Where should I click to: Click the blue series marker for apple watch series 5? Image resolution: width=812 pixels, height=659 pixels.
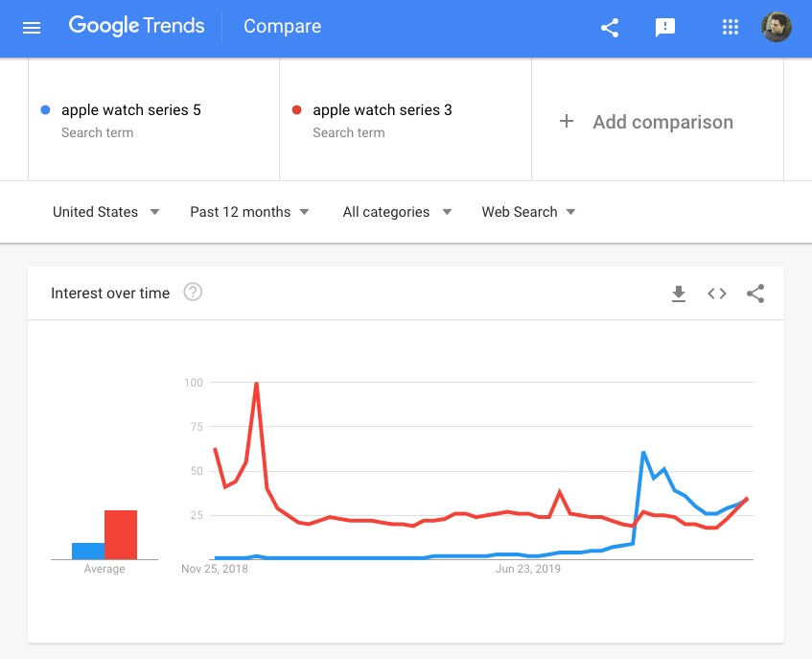coord(44,109)
